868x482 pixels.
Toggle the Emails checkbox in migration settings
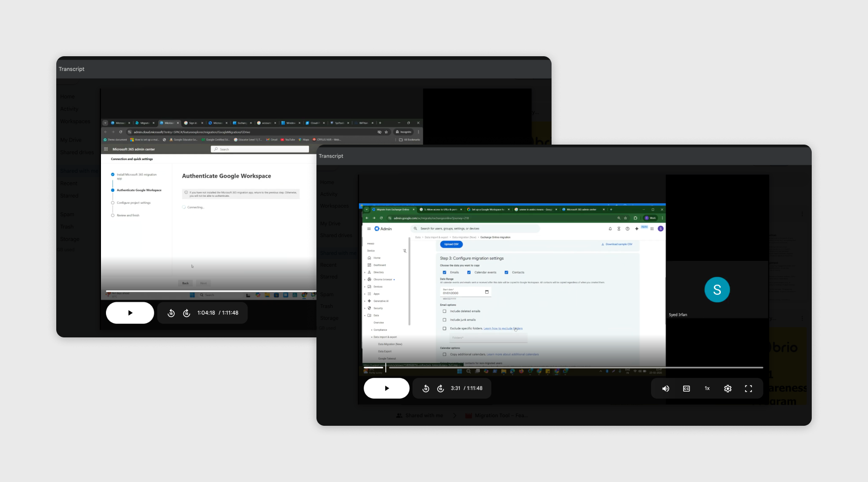[x=445, y=273]
